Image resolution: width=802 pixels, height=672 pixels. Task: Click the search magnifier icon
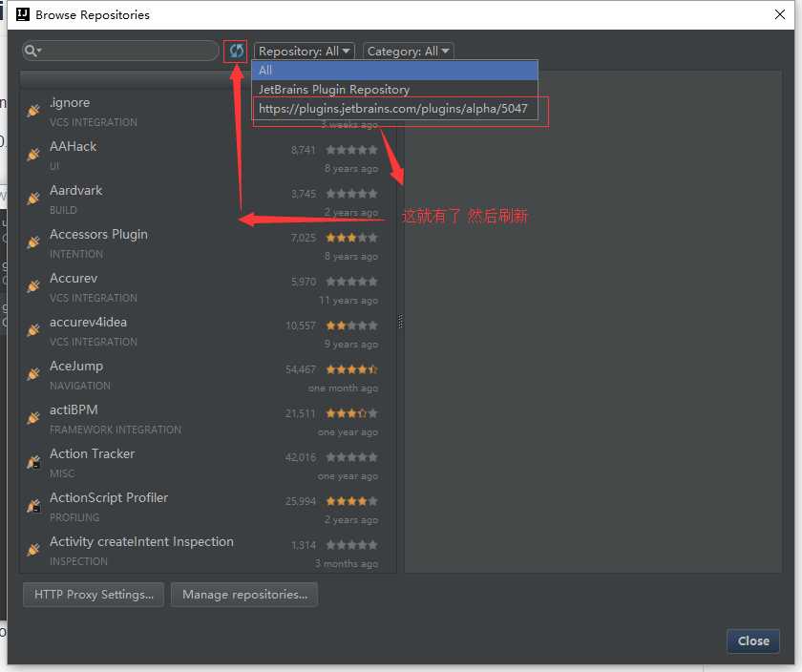[32, 51]
